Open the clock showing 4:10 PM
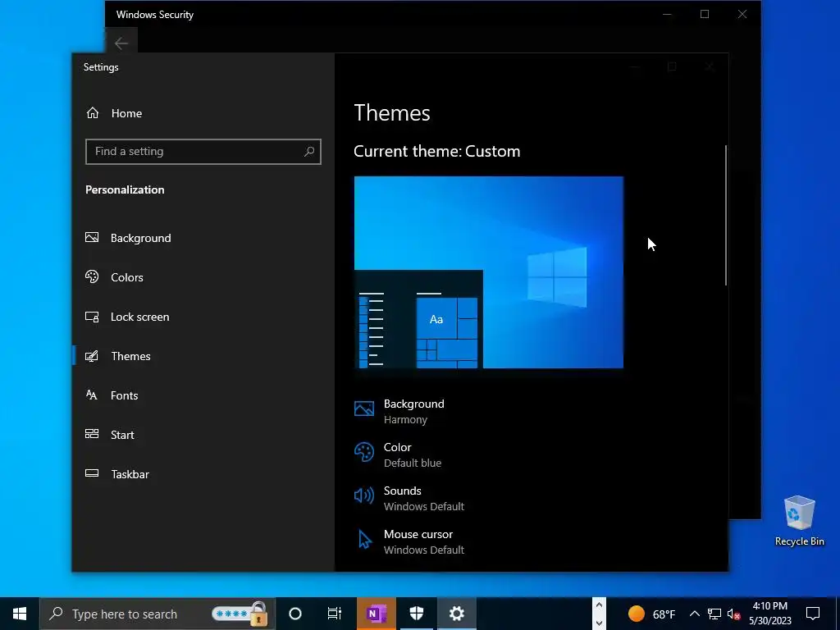Viewport: 840px width, 630px height. tap(769, 614)
